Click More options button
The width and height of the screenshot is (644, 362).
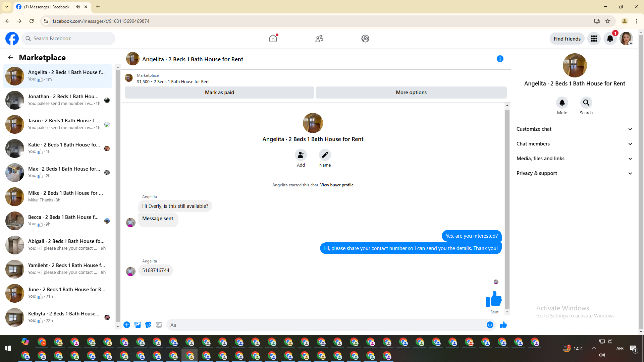coord(411,93)
